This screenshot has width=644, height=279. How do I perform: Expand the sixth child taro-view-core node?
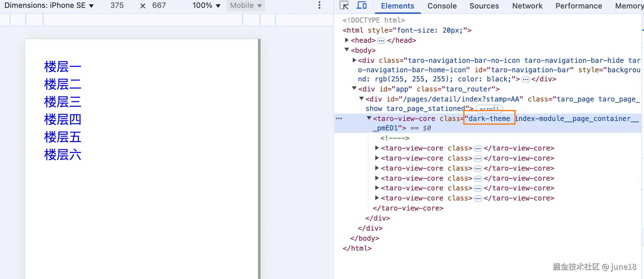click(x=377, y=198)
